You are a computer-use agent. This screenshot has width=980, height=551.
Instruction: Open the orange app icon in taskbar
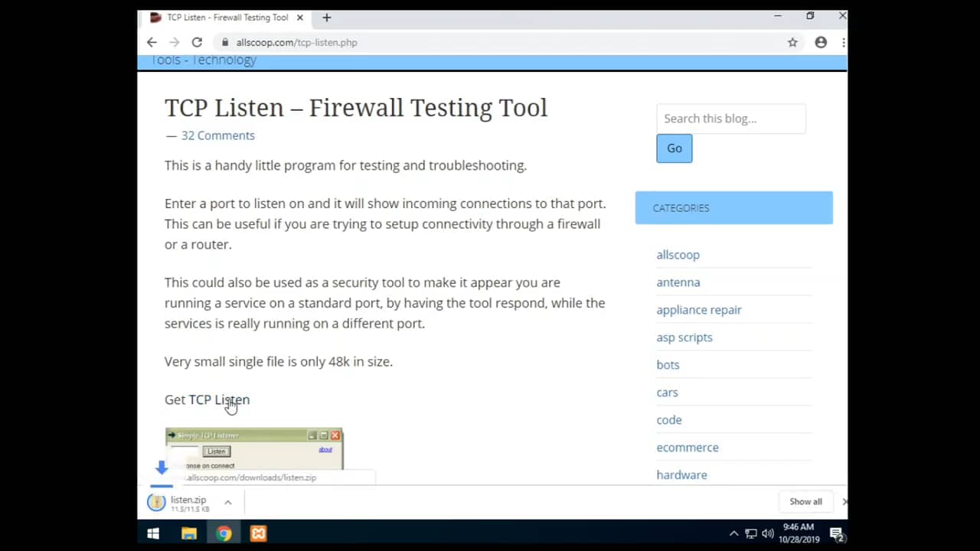(259, 534)
